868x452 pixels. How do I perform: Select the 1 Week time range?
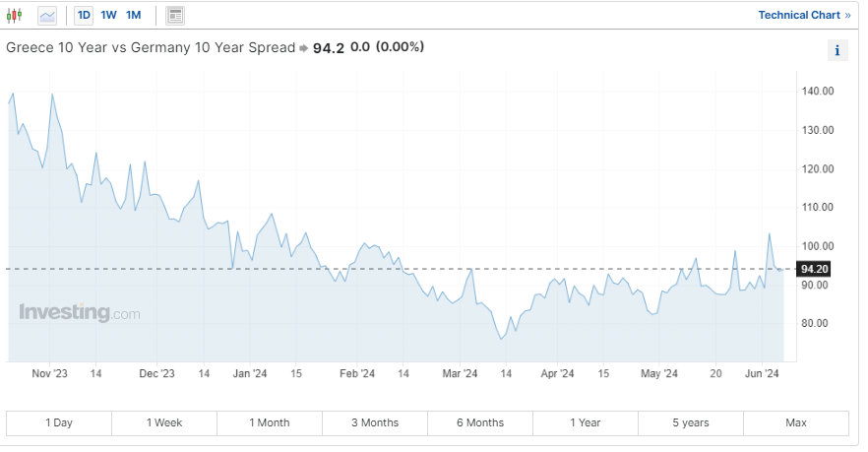pyautogui.click(x=164, y=422)
